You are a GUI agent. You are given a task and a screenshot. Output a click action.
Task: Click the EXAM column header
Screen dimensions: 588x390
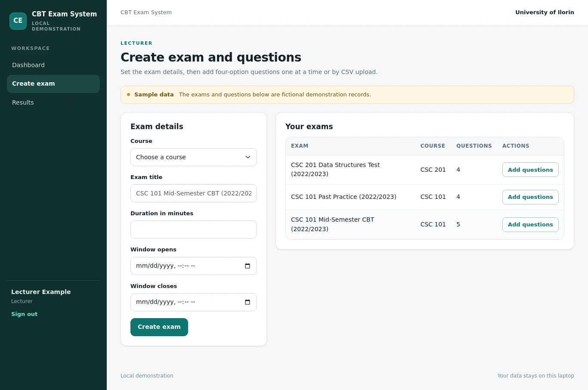pyautogui.click(x=300, y=146)
